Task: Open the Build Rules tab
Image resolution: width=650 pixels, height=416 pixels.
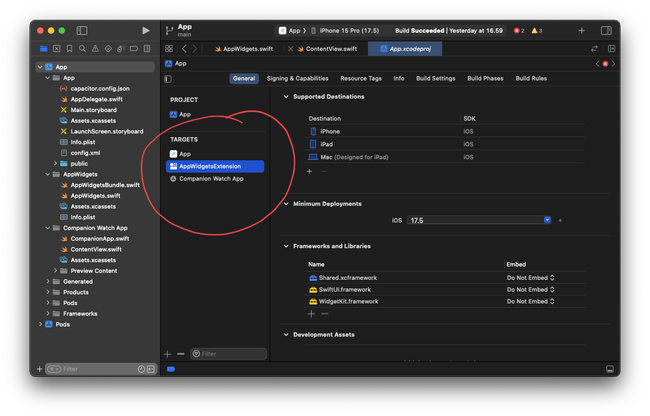Action: coord(531,78)
